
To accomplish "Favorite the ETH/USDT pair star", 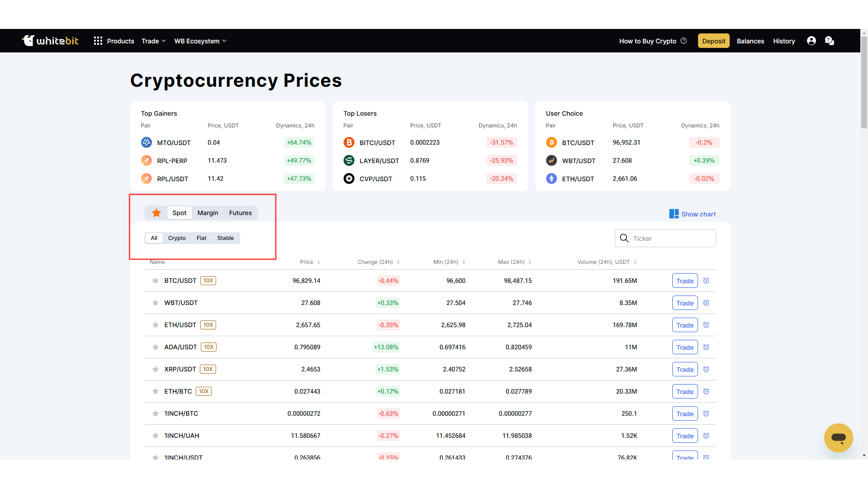I will (x=156, y=325).
